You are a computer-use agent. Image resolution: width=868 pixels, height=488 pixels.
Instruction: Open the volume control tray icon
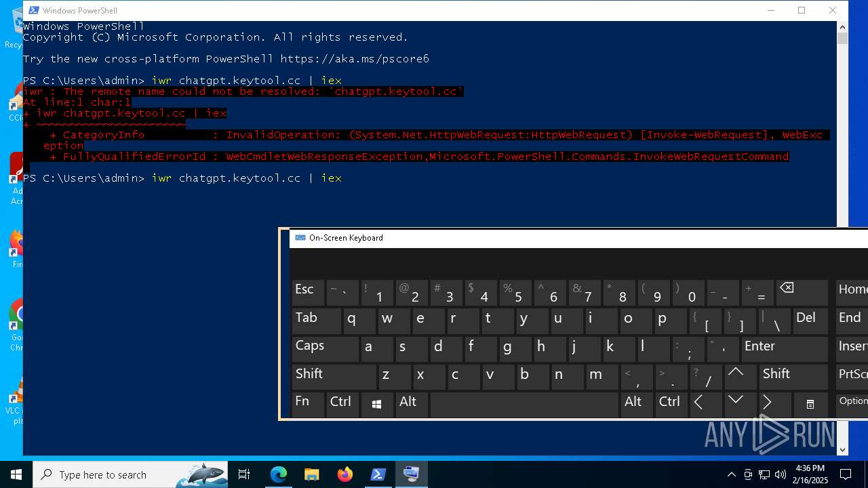(x=781, y=474)
